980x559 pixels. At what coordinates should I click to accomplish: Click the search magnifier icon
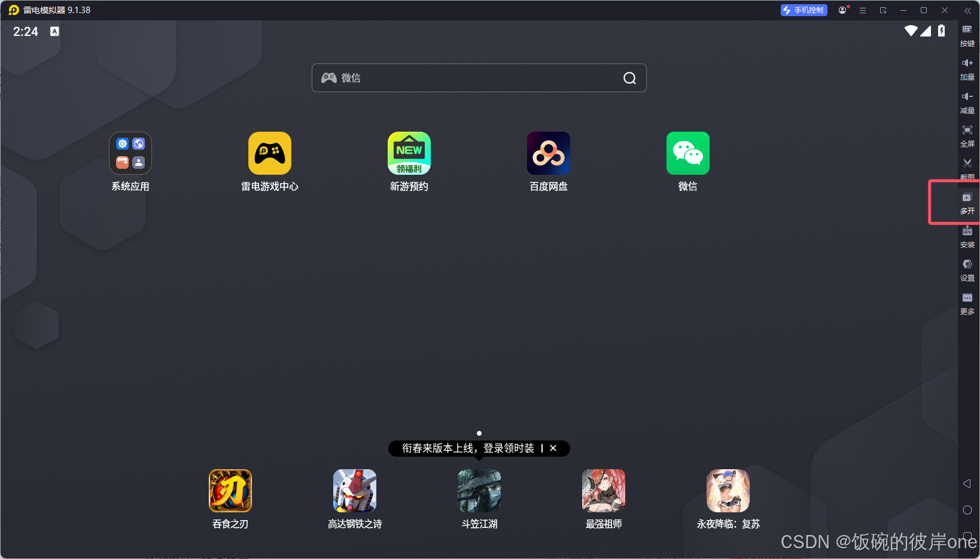[x=629, y=78]
